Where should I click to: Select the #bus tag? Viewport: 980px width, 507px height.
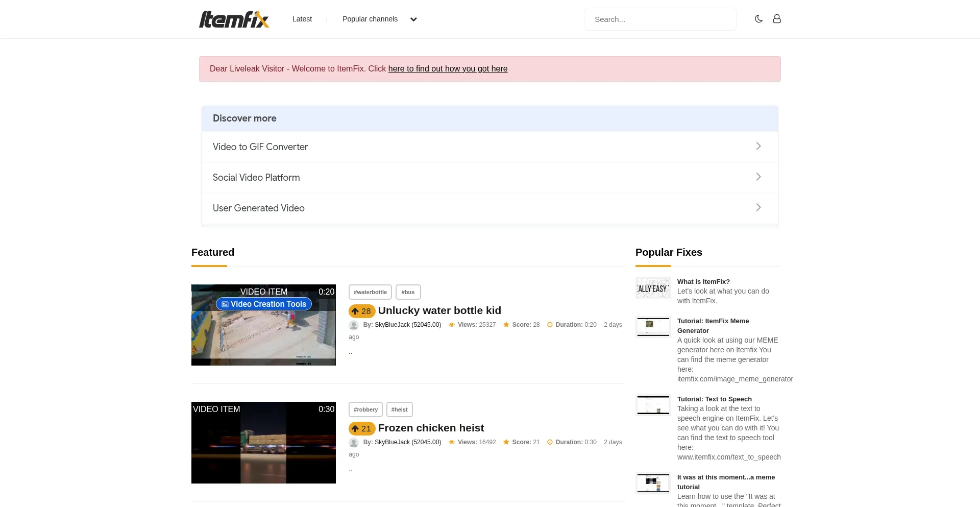(408, 292)
